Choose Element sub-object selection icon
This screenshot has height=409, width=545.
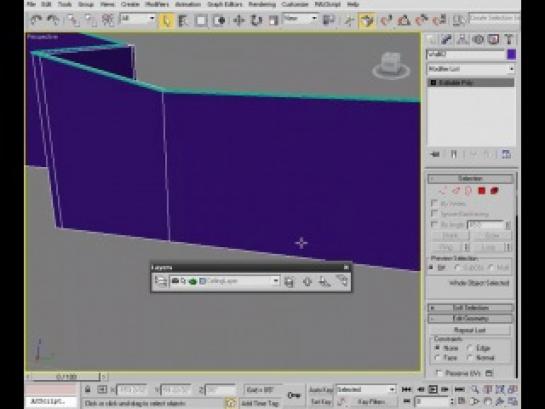pyautogui.click(x=494, y=191)
